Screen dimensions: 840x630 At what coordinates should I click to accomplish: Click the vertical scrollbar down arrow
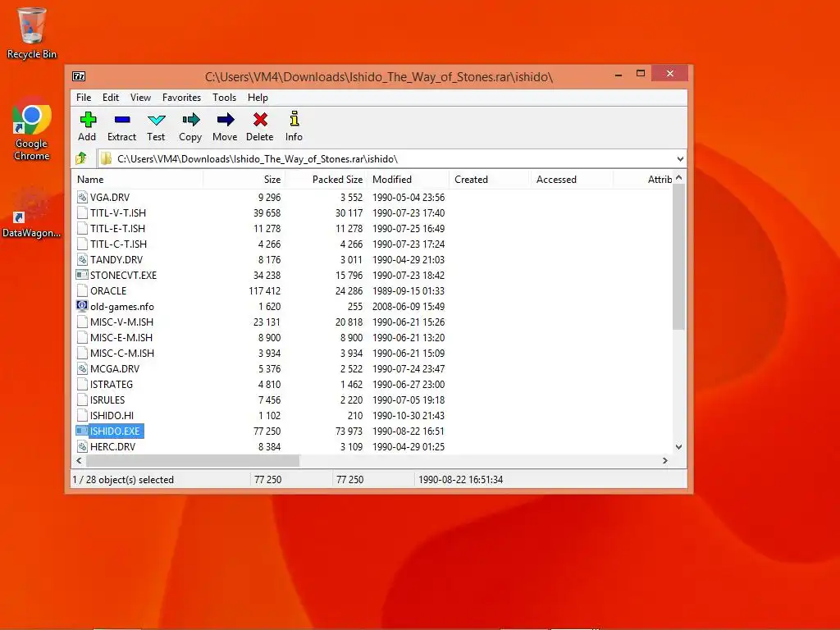point(678,447)
